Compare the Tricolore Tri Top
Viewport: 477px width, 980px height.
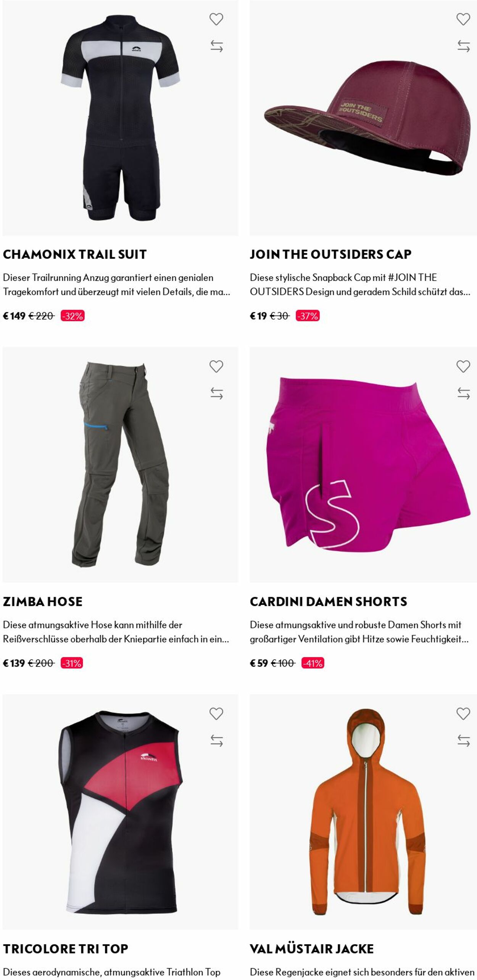(216, 741)
